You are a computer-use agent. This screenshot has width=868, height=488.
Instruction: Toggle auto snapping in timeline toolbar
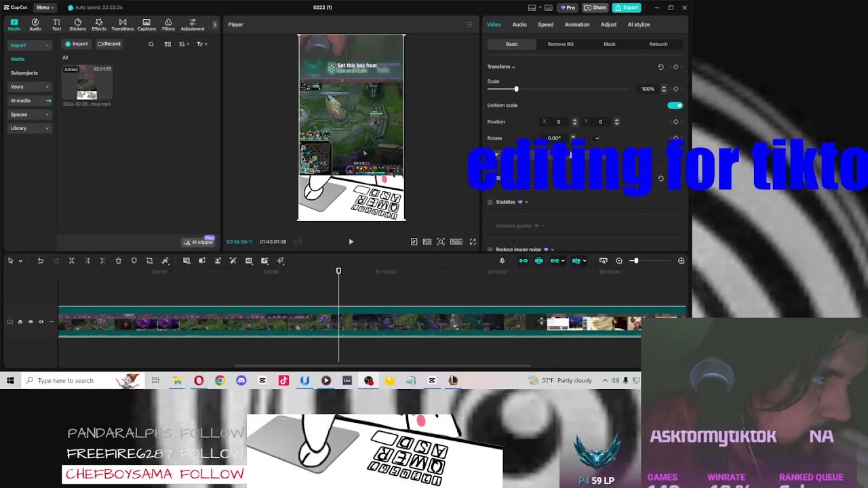coord(539,261)
